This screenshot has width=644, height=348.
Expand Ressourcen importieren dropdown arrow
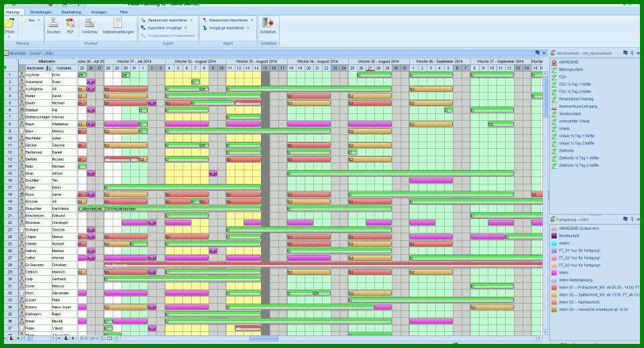[x=252, y=20]
